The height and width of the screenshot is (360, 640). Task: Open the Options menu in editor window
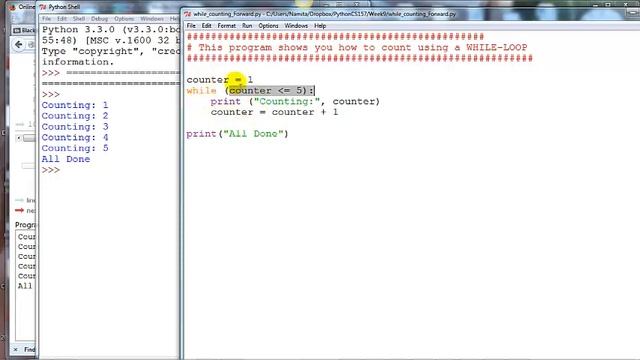[268, 26]
